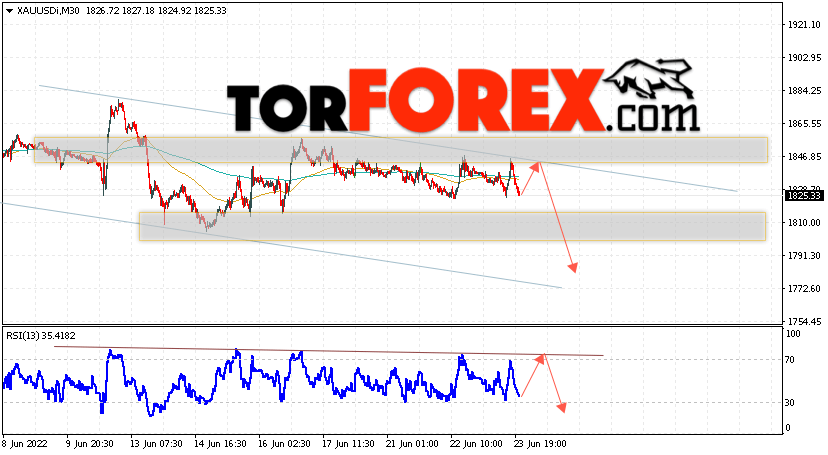Click the 9 Jun 20:30 time label
The width and height of the screenshot is (828, 455).
coord(89,444)
